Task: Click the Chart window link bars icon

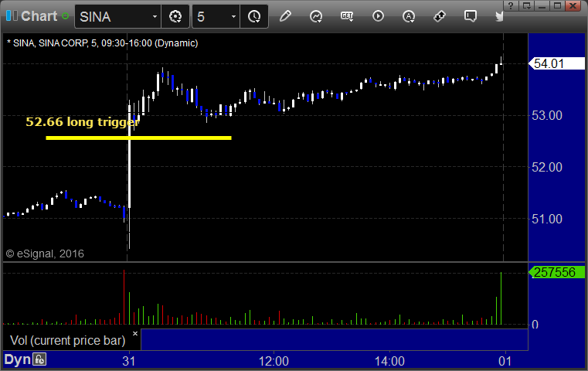Action: tap(12, 15)
